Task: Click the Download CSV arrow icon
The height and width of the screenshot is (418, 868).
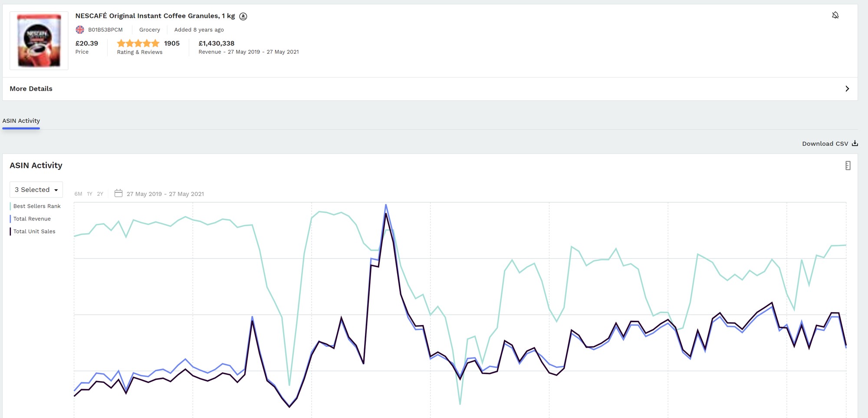Action: (x=855, y=143)
